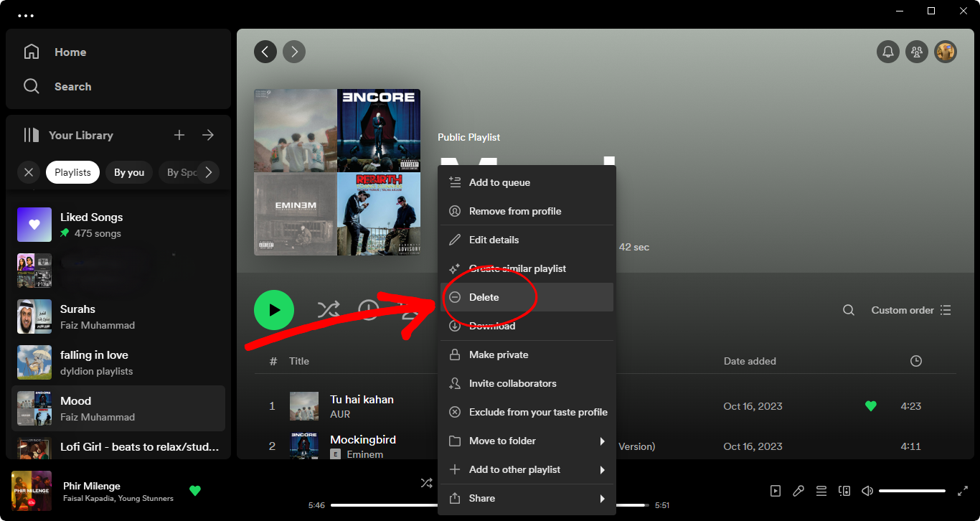The width and height of the screenshot is (980, 521).
Task: Select the Mockingbird track title
Action: pyautogui.click(x=363, y=439)
